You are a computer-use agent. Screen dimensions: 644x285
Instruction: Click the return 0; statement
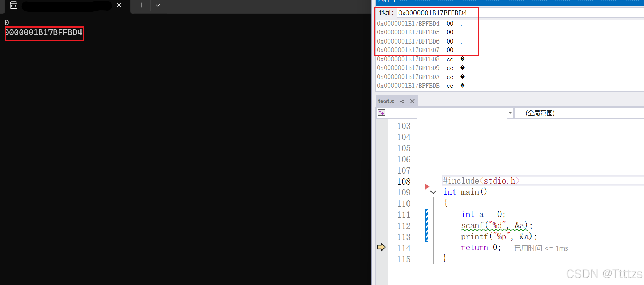click(481, 247)
